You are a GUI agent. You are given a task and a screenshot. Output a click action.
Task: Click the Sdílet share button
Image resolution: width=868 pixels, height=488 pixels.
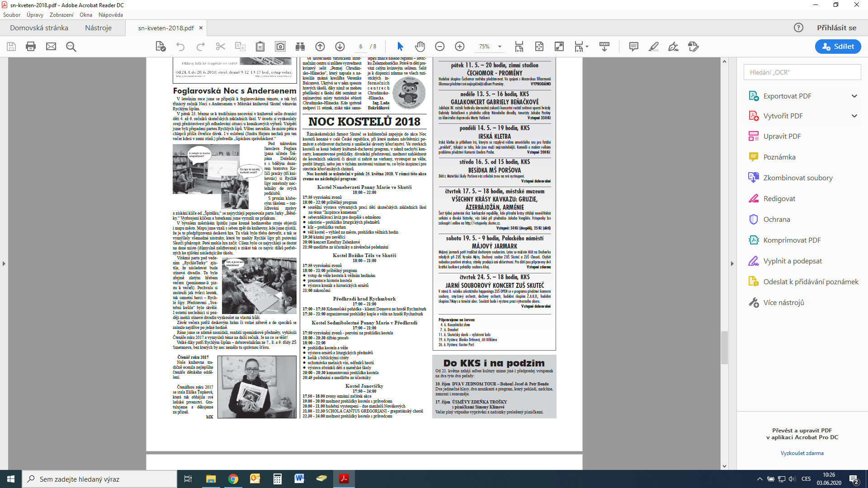click(x=838, y=47)
